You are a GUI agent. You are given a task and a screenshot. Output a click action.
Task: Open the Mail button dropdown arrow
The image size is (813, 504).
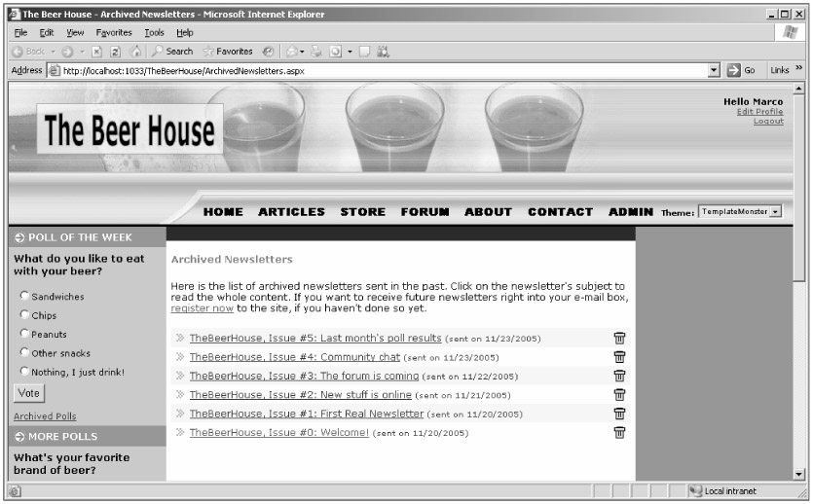[303, 52]
